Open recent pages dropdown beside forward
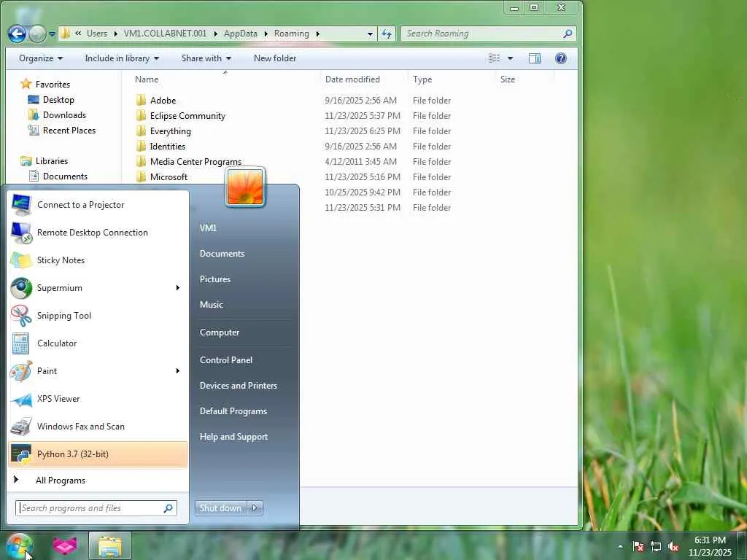The height and width of the screenshot is (560, 747). pos(52,34)
